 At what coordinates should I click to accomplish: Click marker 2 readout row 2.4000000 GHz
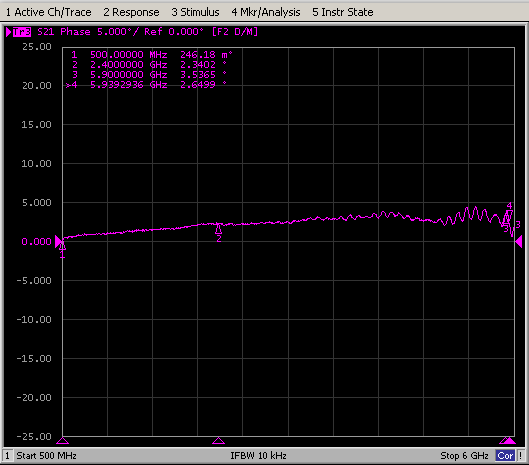149,65
